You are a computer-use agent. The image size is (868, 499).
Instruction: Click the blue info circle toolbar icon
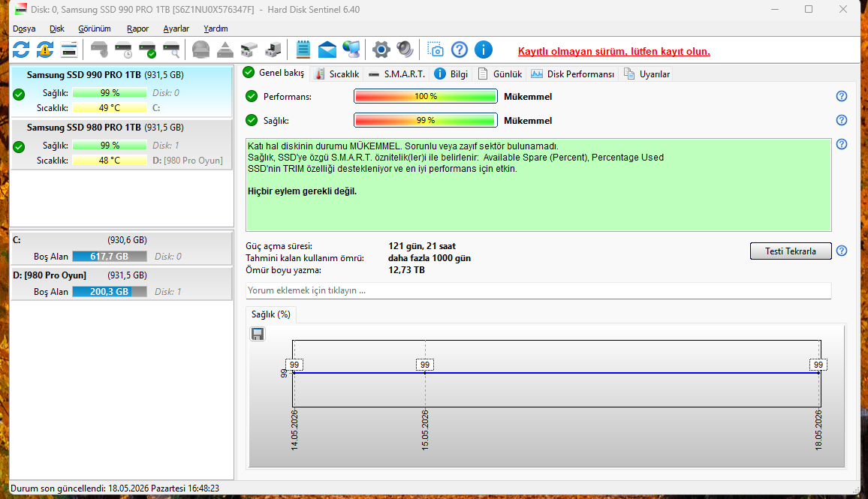pyautogui.click(x=484, y=50)
